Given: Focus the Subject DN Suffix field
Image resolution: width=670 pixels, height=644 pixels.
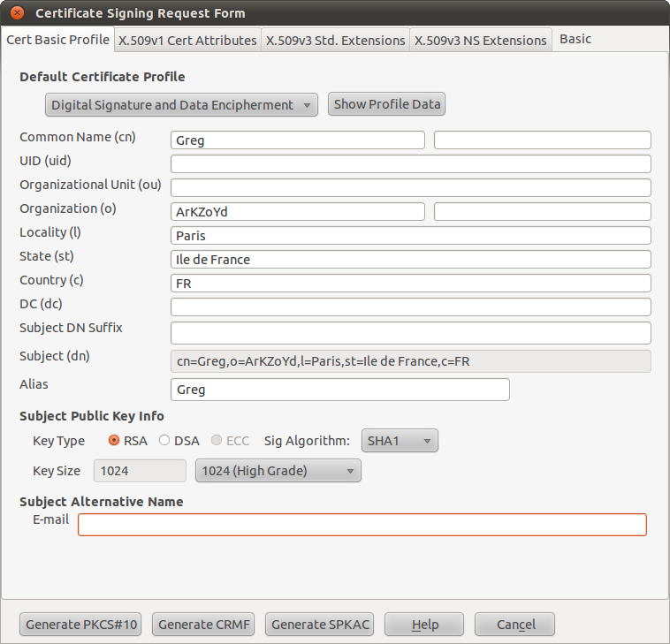Looking at the screenshot, I should (411, 333).
